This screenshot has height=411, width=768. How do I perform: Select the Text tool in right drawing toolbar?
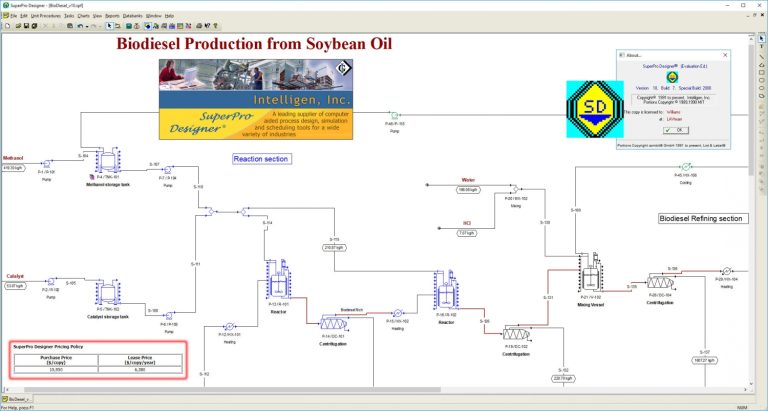pyautogui.click(x=762, y=47)
